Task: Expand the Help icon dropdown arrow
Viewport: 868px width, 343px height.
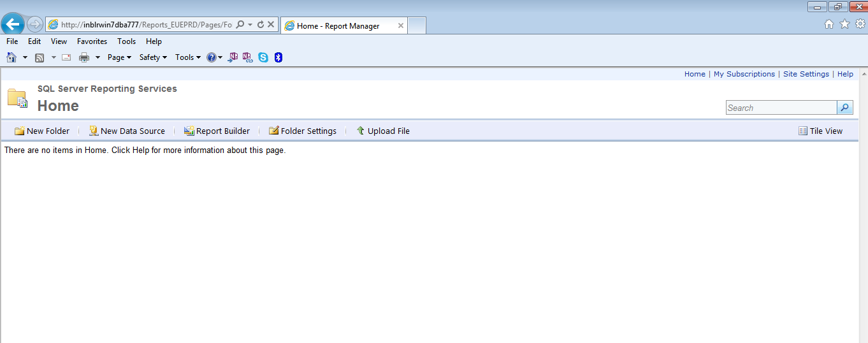Action: click(x=221, y=57)
